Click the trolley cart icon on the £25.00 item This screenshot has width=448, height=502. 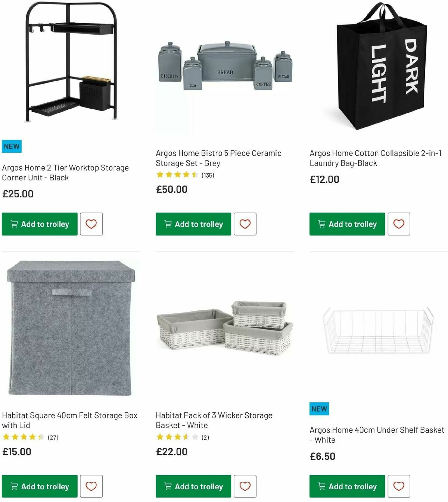click(x=13, y=224)
